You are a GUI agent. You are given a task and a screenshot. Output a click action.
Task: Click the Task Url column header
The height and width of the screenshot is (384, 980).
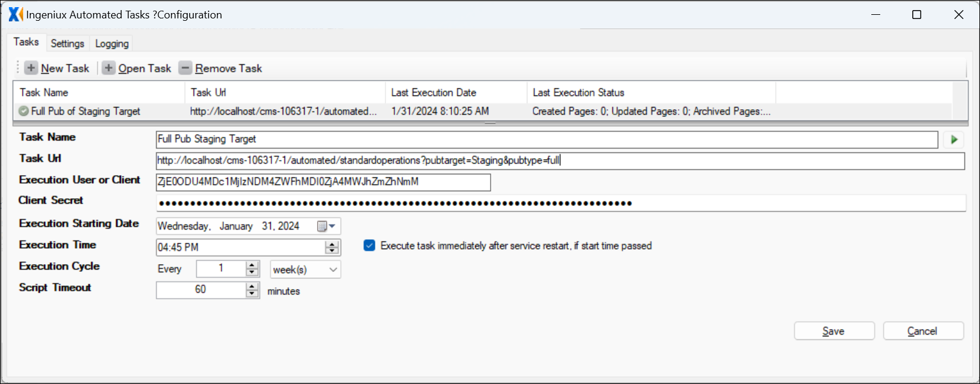[285, 93]
